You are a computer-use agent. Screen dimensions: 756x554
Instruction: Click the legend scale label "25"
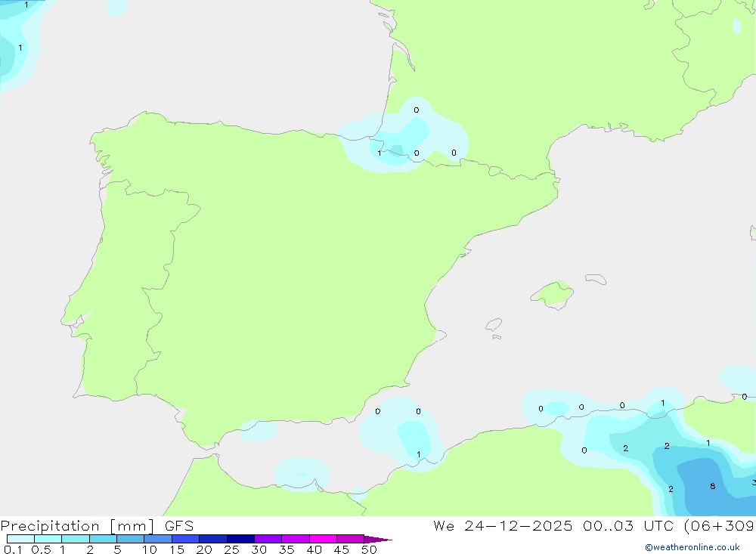[231, 549]
